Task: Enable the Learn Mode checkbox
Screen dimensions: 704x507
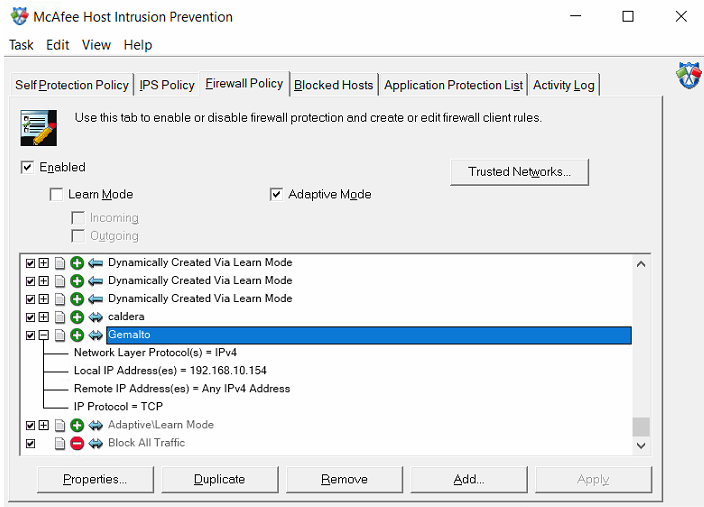Action: (57, 194)
